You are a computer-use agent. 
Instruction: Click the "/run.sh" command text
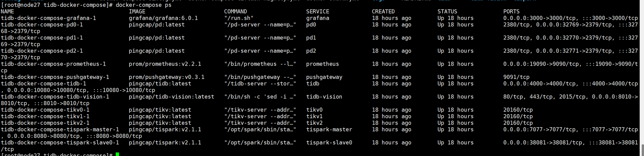(239, 18)
